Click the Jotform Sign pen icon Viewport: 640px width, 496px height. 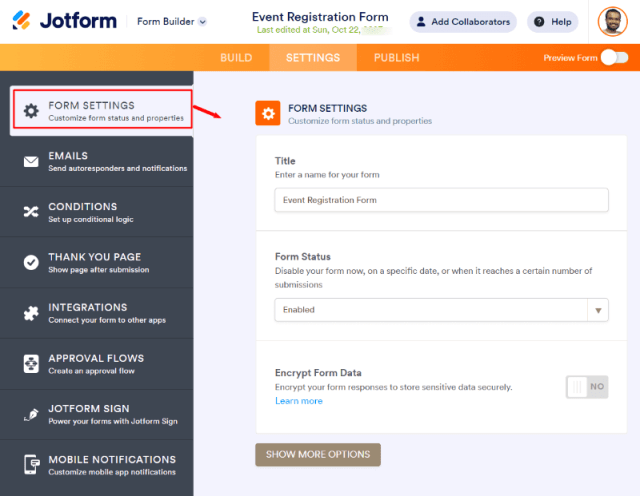(31, 415)
